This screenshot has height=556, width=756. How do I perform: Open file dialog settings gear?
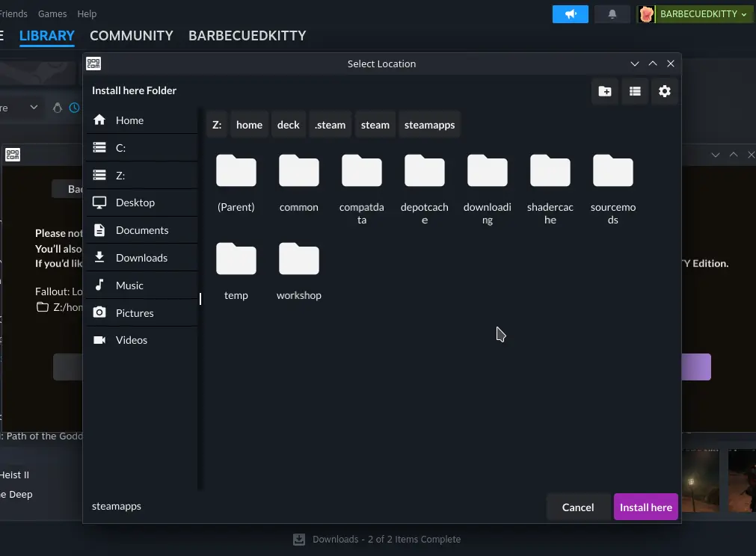coord(665,91)
